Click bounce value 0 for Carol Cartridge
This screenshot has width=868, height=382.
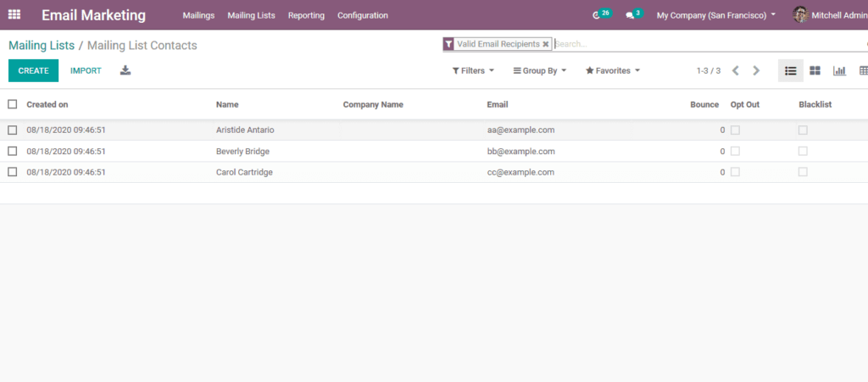point(722,172)
